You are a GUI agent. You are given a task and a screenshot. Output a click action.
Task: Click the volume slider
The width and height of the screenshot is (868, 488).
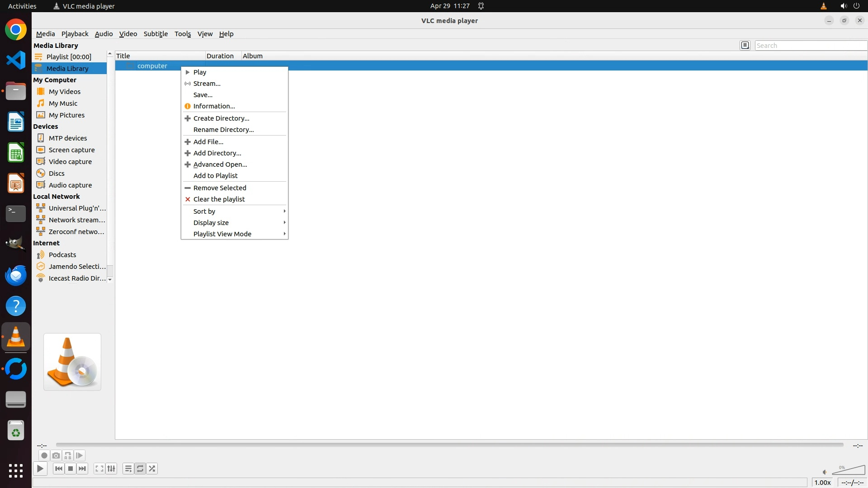click(x=849, y=471)
